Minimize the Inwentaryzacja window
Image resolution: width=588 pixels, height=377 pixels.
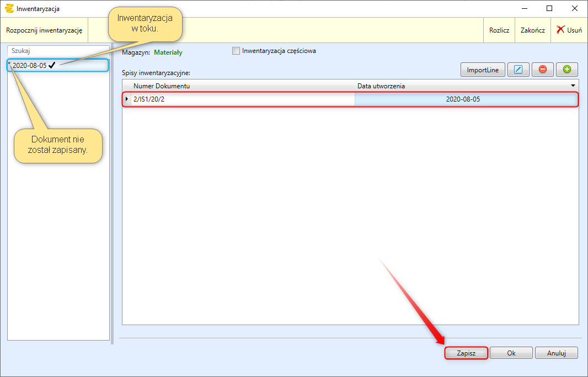tap(524, 8)
